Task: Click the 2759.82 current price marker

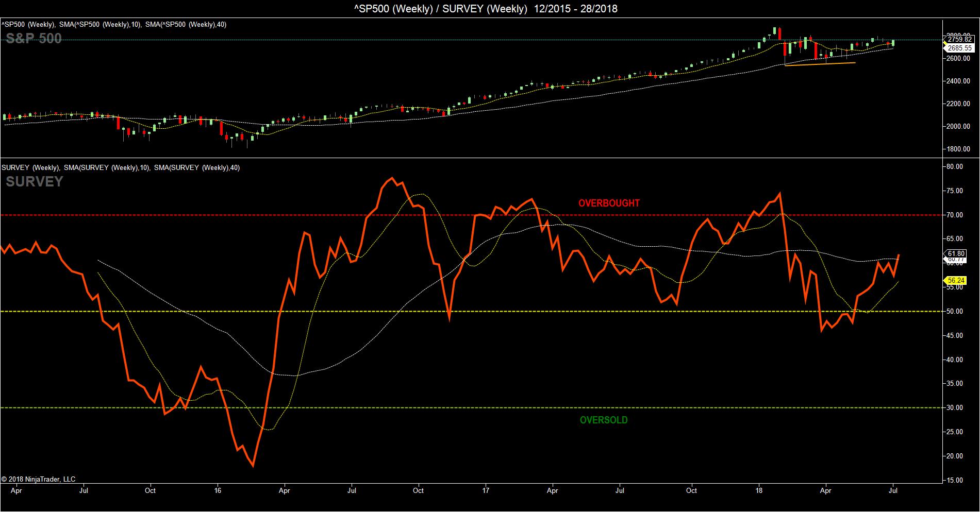Action: (x=959, y=39)
